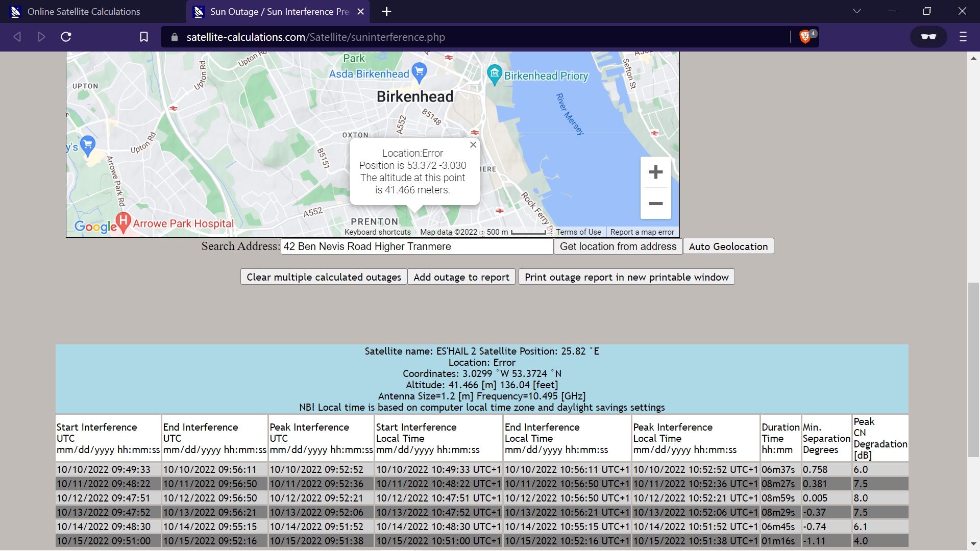Click the Birkenhead Priory museum marker
Viewport: 980px width, 551px height.
coord(494,75)
